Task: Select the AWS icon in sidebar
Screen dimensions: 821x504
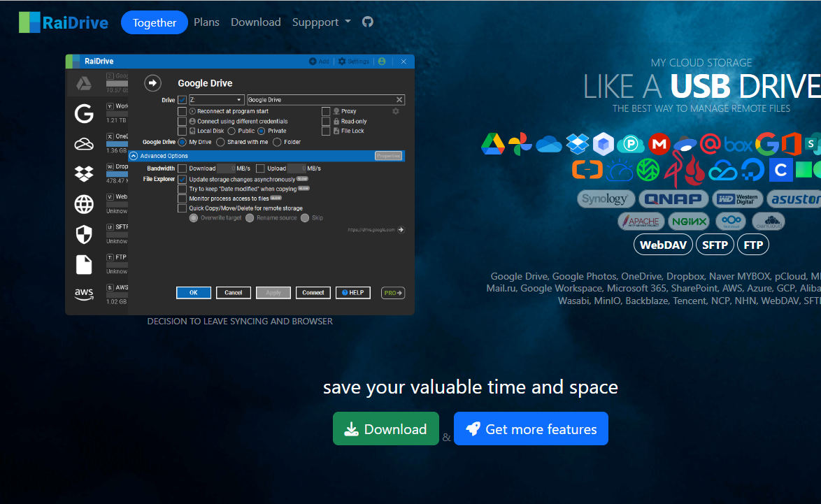Action: pos(84,294)
